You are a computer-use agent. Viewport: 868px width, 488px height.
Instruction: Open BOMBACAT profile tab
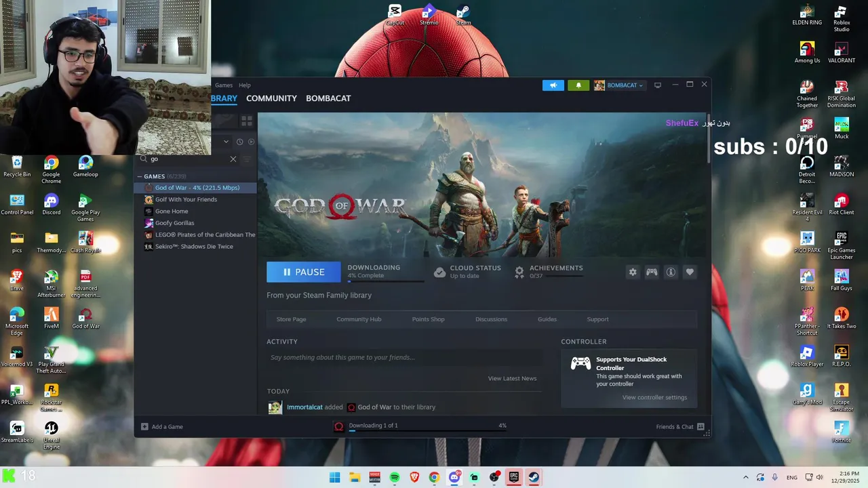coord(328,98)
